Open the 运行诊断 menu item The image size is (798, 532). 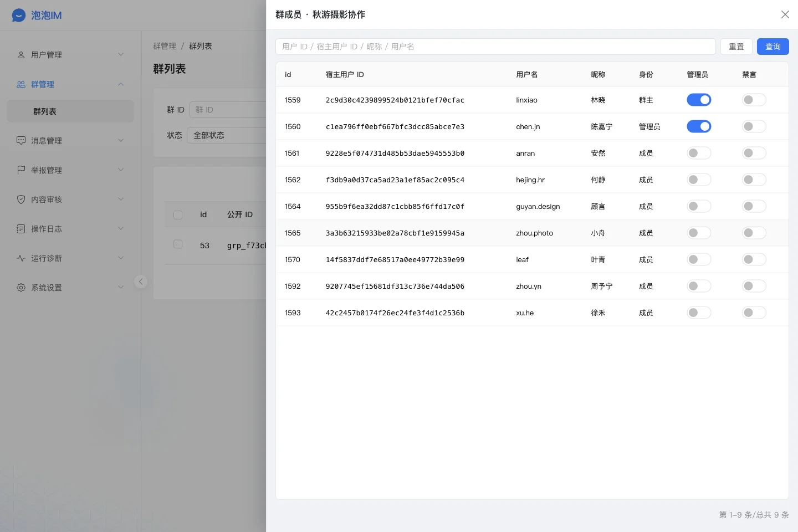point(70,258)
